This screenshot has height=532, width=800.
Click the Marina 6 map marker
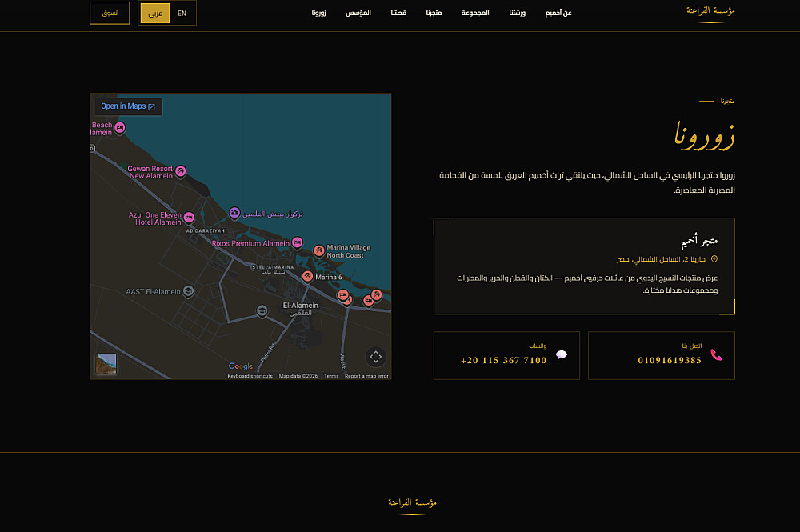click(x=307, y=277)
